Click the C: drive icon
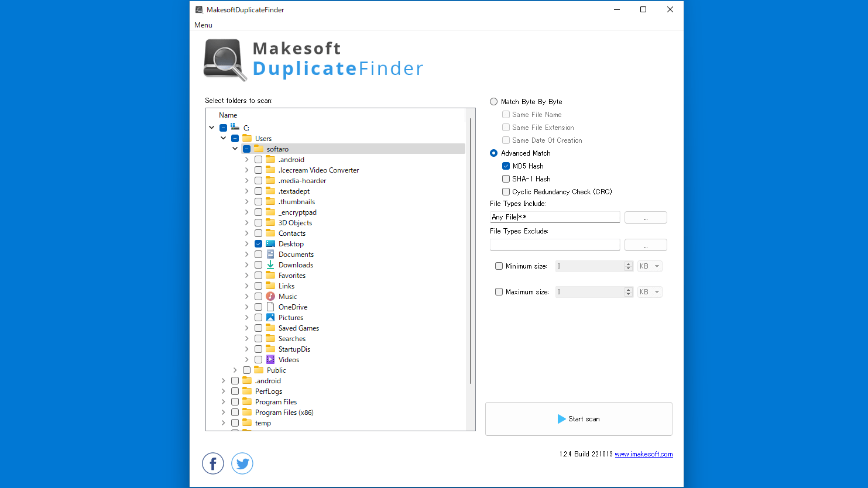Viewport: 868px width, 488px height. pos(235,127)
